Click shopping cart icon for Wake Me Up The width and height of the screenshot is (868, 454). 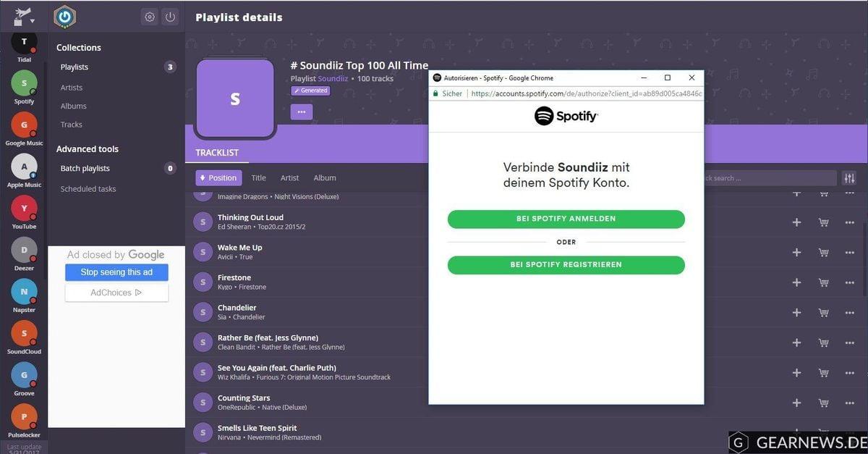pos(823,253)
